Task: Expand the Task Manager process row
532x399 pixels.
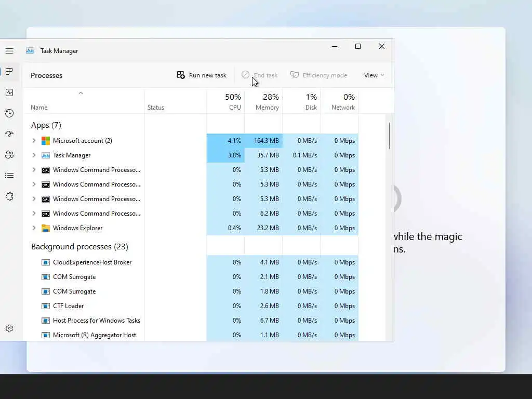Action: [34, 155]
